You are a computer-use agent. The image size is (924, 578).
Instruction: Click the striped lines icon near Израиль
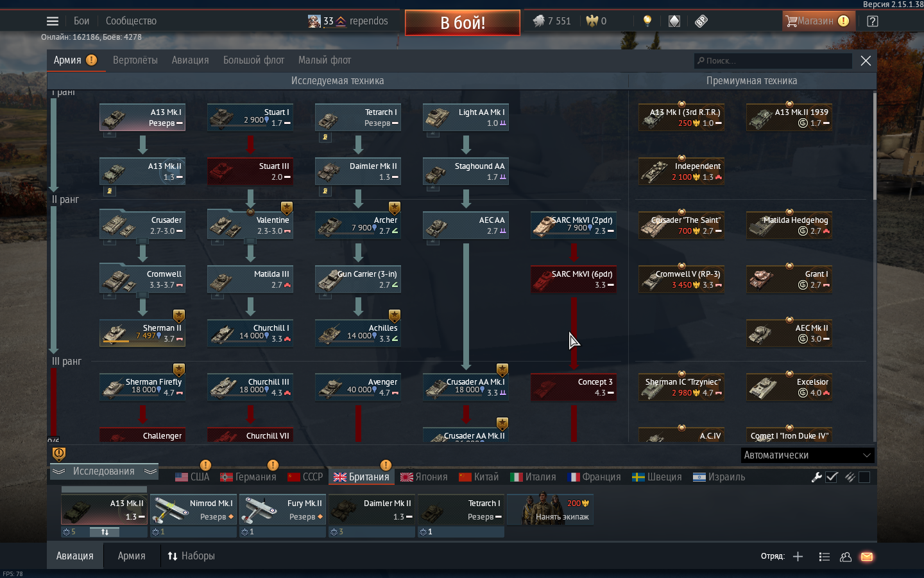pyautogui.click(x=850, y=477)
